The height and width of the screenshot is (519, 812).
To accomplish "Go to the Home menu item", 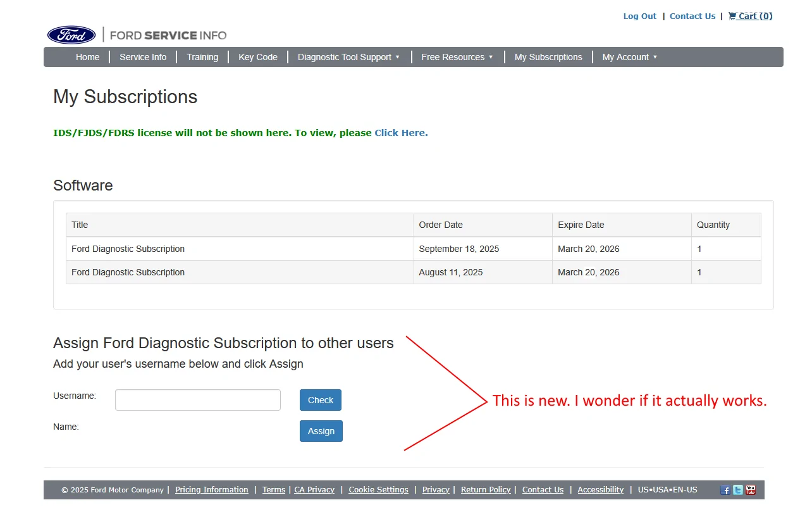I will coord(87,57).
